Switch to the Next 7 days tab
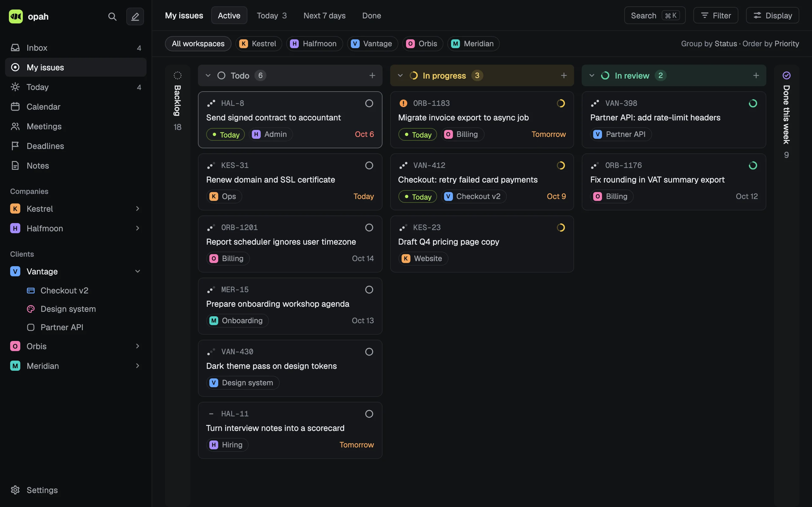This screenshot has width=812, height=507. click(x=324, y=16)
